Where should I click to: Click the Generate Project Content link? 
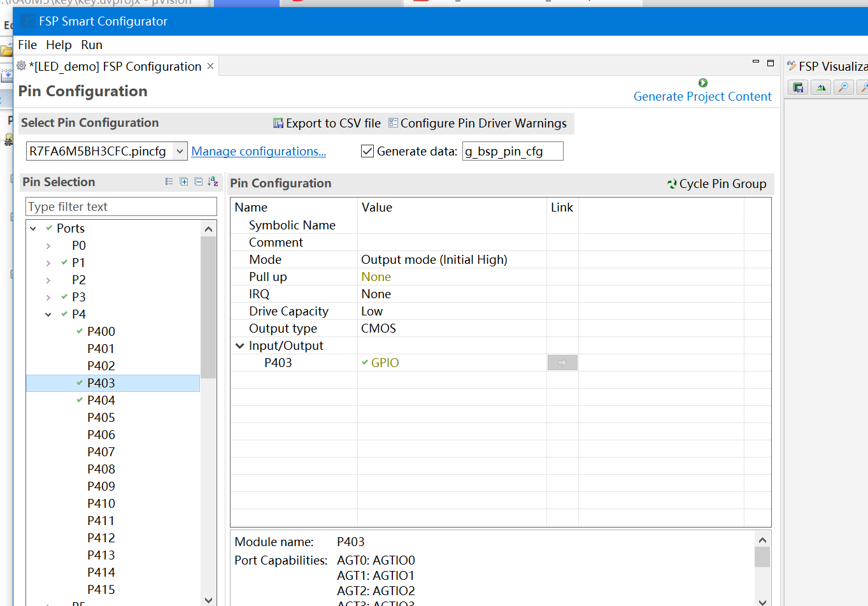pos(702,96)
